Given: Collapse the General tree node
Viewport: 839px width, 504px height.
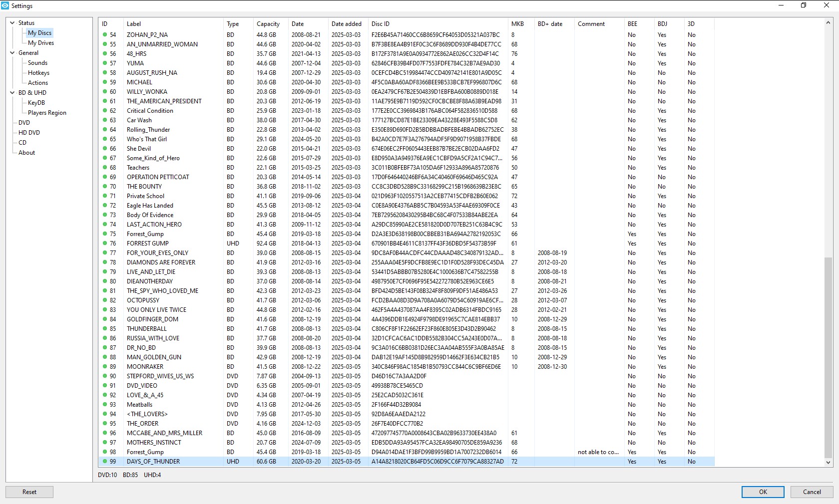Looking at the screenshot, I should point(12,53).
